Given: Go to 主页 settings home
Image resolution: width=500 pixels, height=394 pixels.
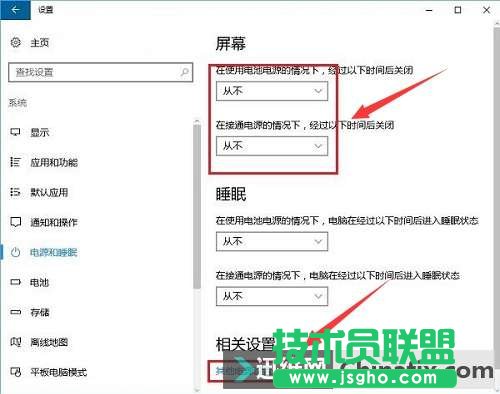Looking at the screenshot, I should click(40, 43).
